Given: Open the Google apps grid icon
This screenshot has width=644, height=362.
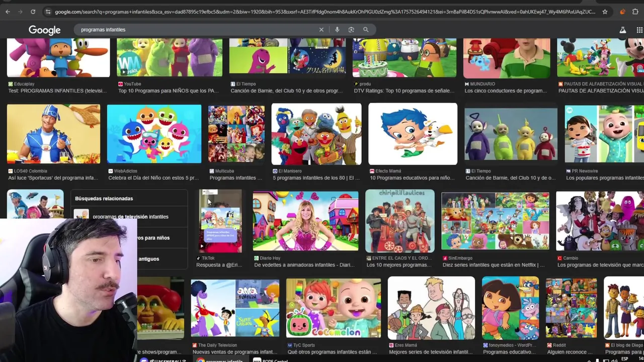Looking at the screenshot, I should [640, 30].
